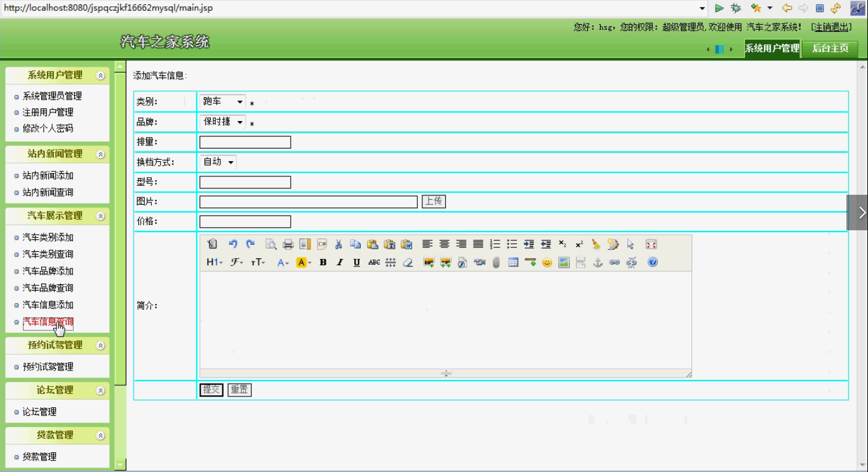Click the eraser remove-format icon
Screen dimensions: 868x472
point(408,262)
